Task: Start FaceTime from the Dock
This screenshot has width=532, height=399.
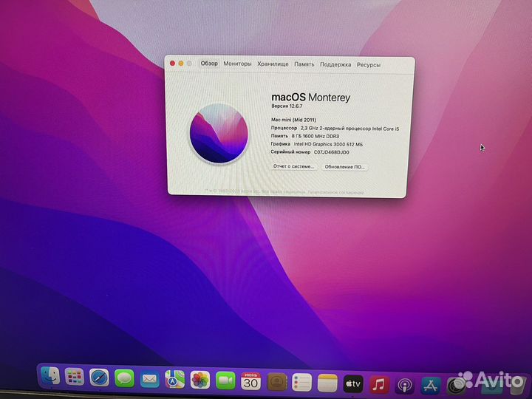Action: pos(225,381)
